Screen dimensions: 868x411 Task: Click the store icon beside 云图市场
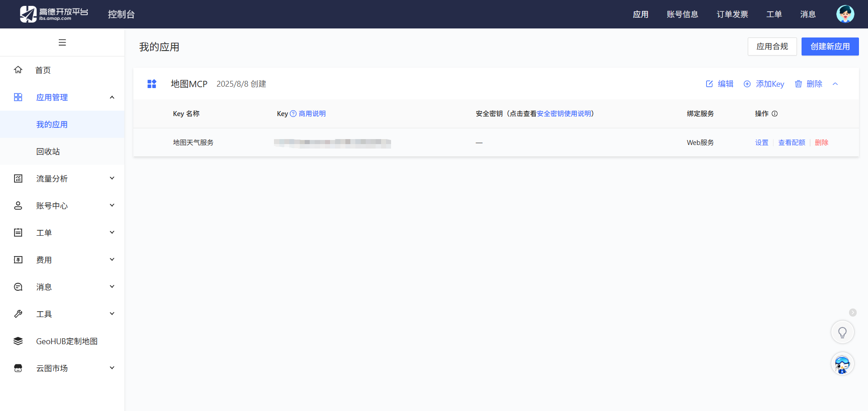[18, 368]
